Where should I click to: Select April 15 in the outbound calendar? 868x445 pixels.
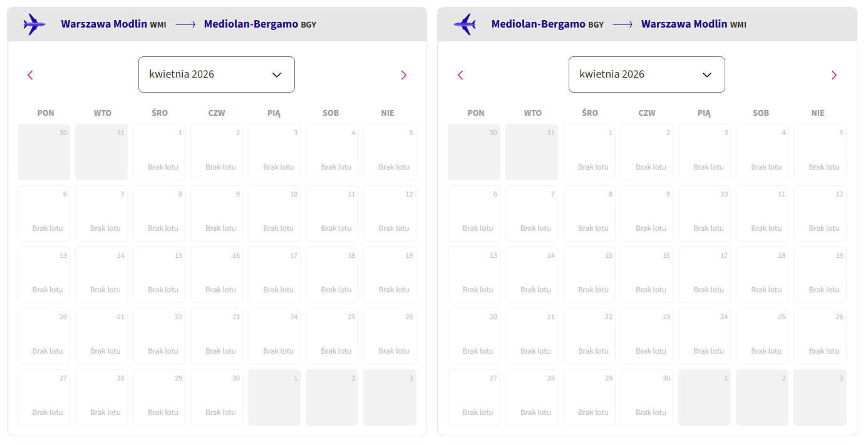pos(159,275)
